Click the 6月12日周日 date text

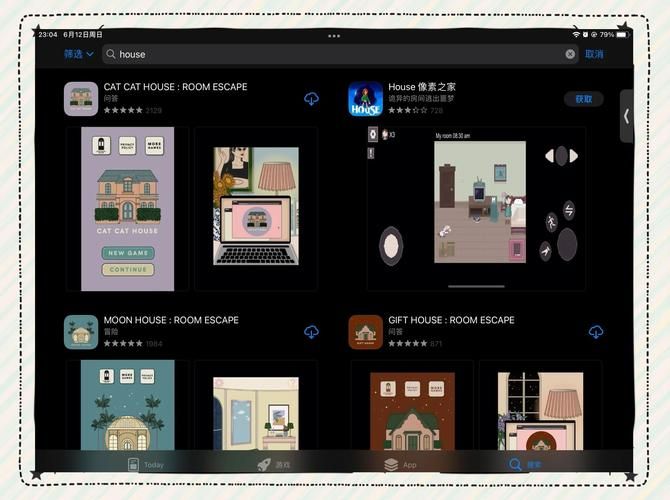pos(83,35)
